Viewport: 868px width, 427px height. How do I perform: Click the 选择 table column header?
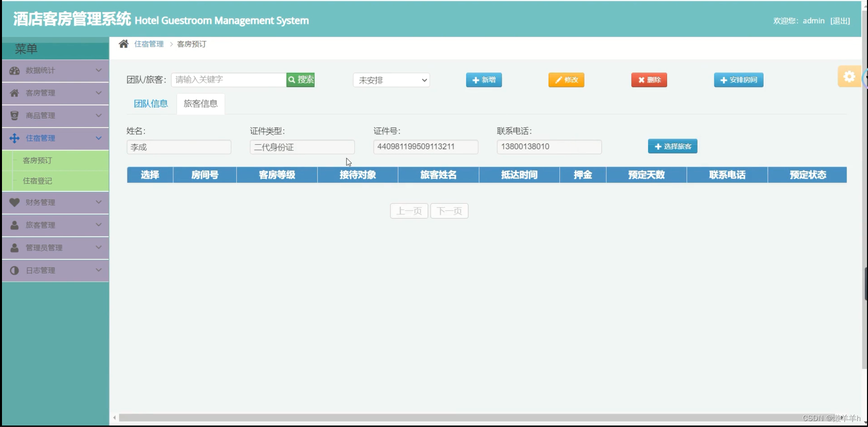coord(150,175)
